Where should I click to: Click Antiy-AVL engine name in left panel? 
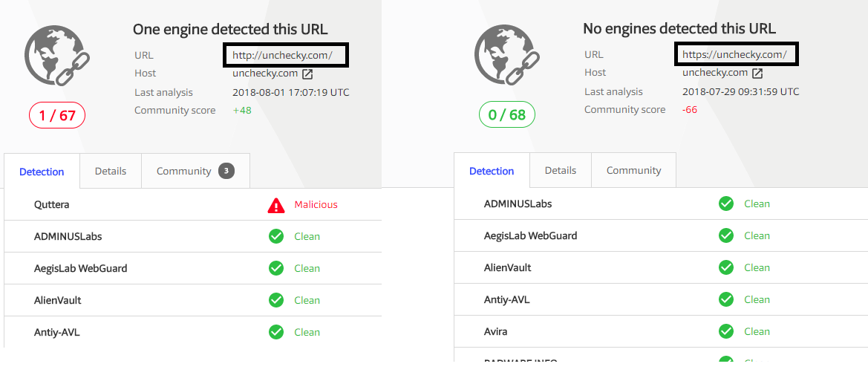coord(57,332)
